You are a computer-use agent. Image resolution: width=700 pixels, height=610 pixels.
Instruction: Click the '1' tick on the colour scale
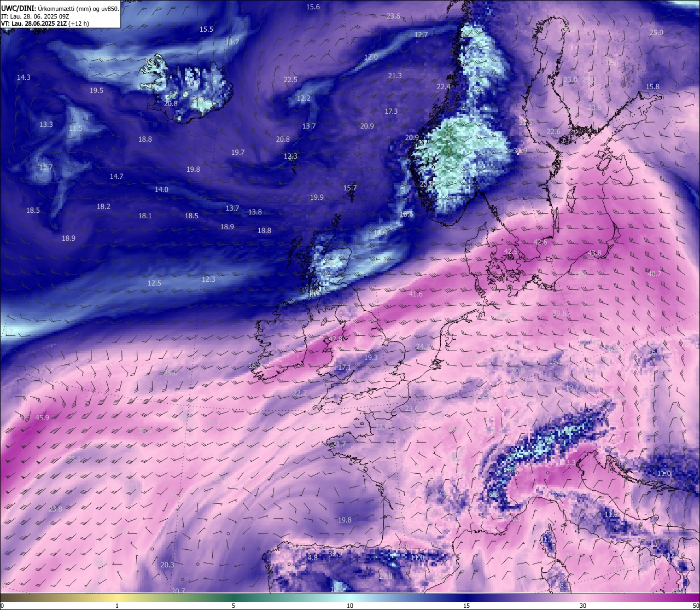(117, 606)
